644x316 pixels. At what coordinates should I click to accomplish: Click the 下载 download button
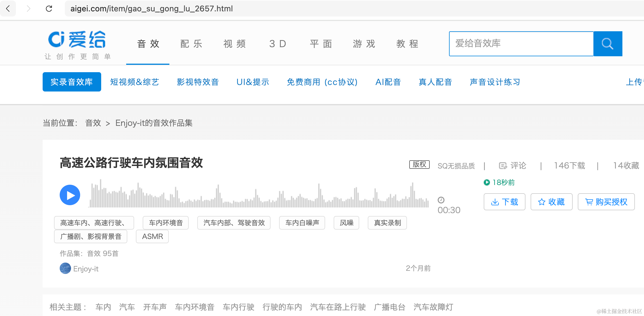pos(504,202)
